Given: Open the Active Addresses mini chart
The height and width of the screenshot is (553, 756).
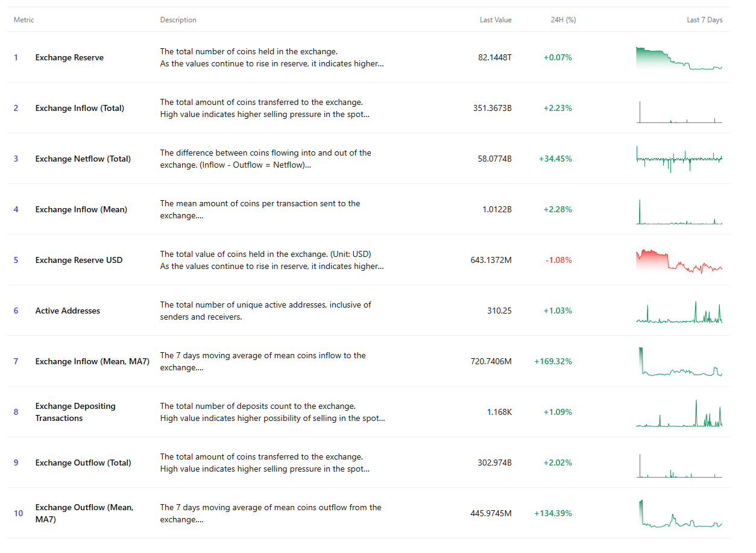Looking at the screenshot, I should point(678,311).
